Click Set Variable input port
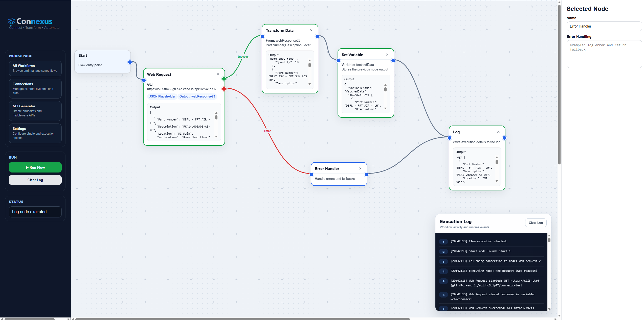This screenshot has height=320, width=644. coord(338,61)
